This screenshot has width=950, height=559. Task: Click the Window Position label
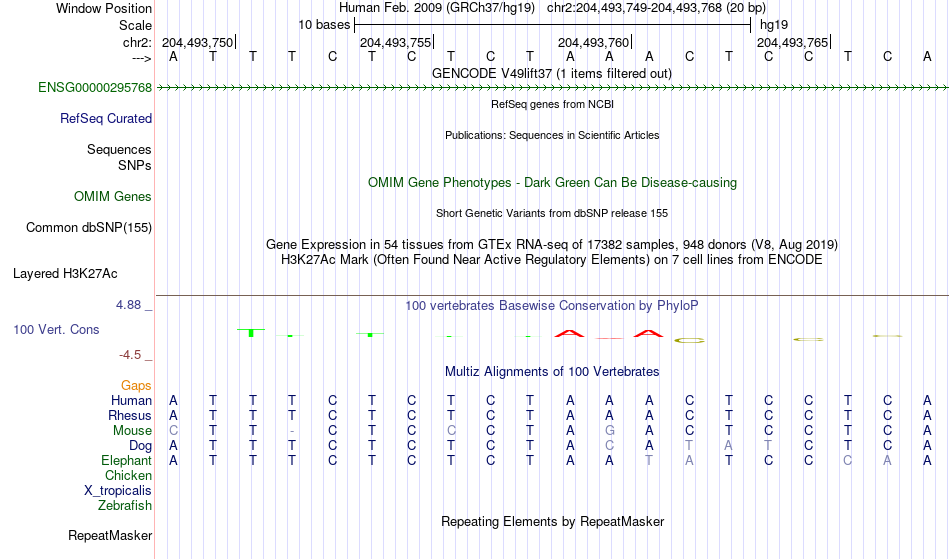pyautogui.click(x=104, y=8)
